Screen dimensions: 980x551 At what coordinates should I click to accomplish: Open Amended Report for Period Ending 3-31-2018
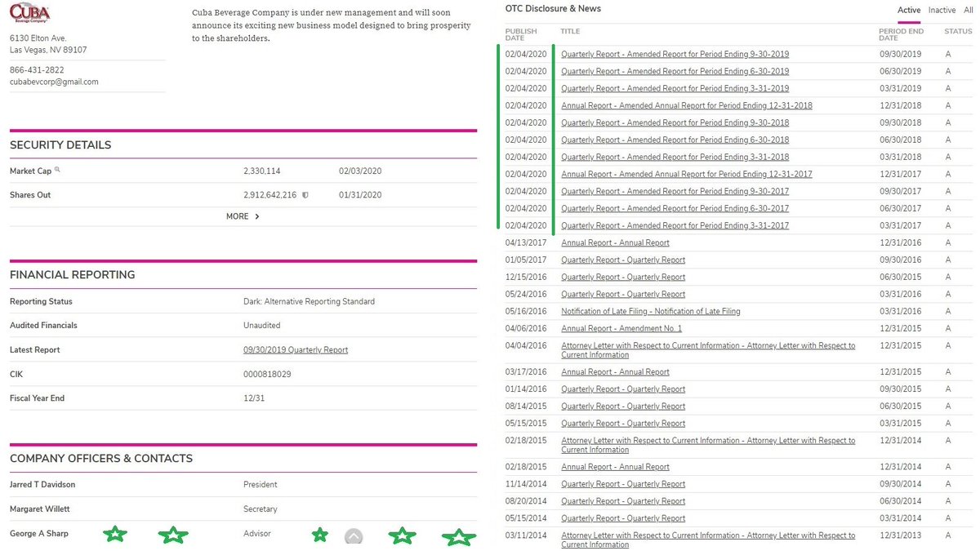tap(675, 157)
